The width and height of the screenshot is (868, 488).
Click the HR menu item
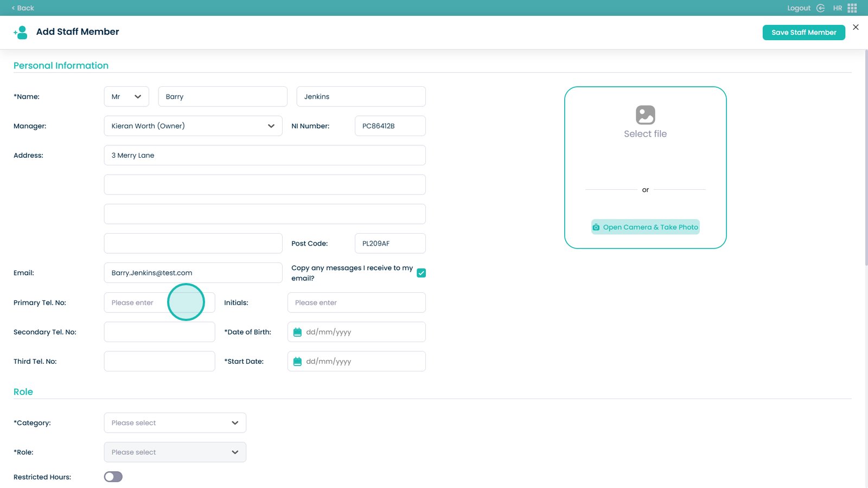837,8
